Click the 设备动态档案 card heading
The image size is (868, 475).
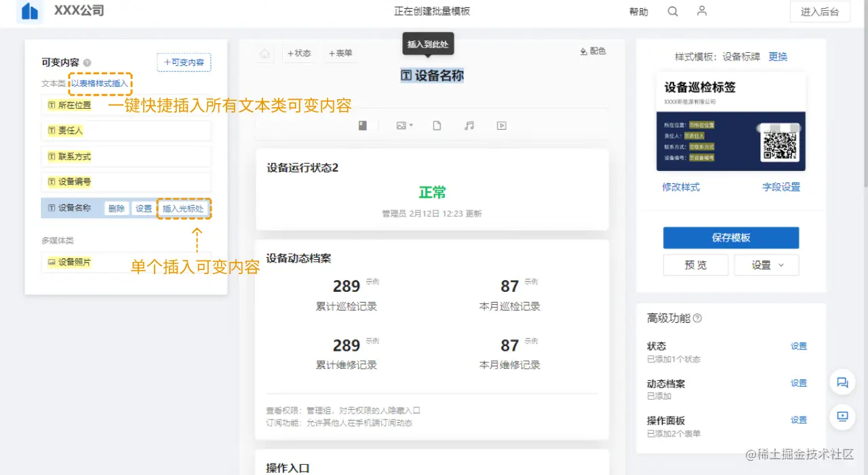pyautogui.click(x=299, y=259)
